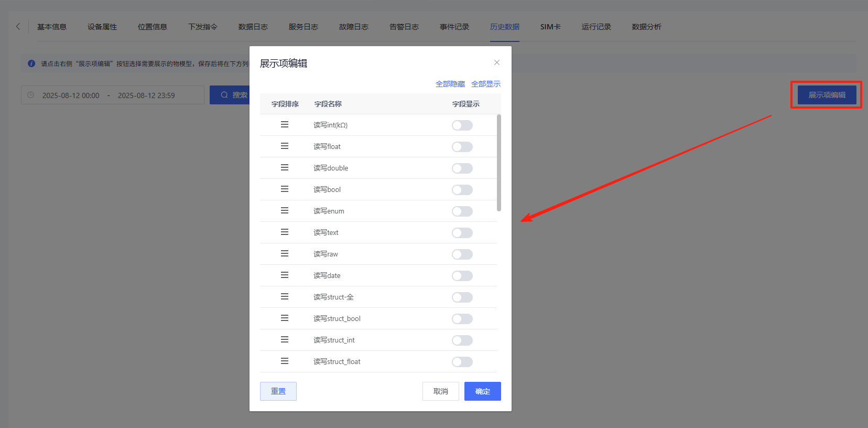Screen dimensions: 868x428
Task: Toggle field display for 读写bool
Action: (462, 190)
